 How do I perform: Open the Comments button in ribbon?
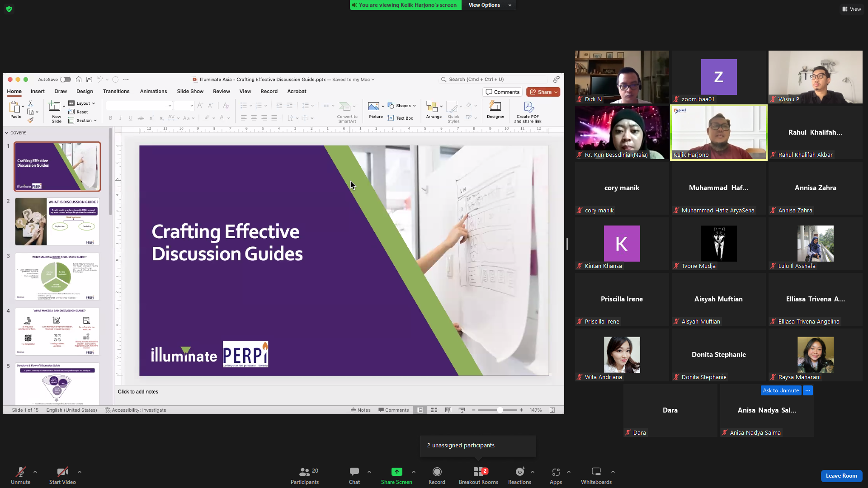503,92
